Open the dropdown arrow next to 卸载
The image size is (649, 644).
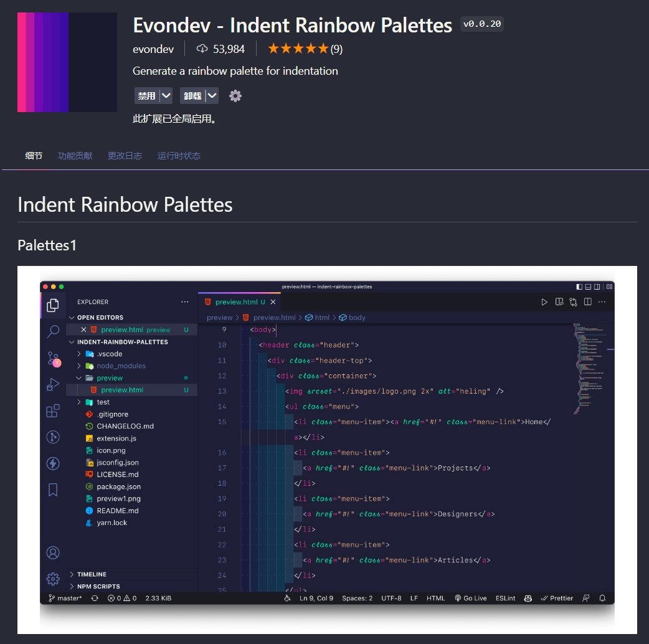pyautogui.click(x=212, y=96)
